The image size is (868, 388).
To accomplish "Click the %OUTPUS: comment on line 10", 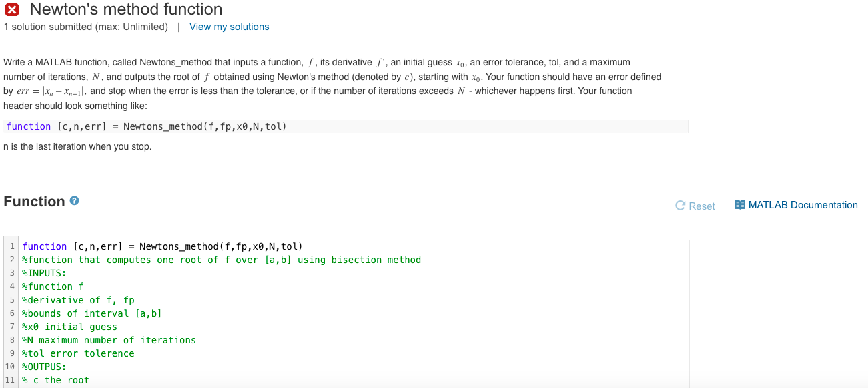I will [44, 366].
